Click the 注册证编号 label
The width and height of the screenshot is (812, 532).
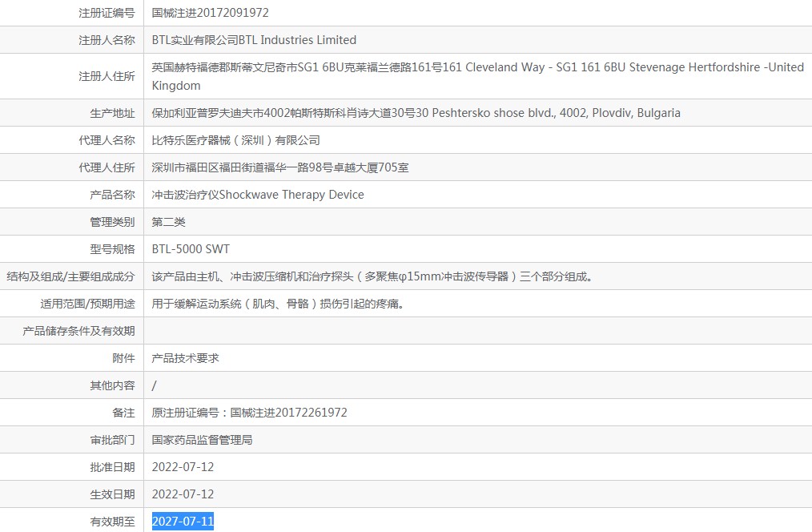pyautogui.click(x=107, y=13)
